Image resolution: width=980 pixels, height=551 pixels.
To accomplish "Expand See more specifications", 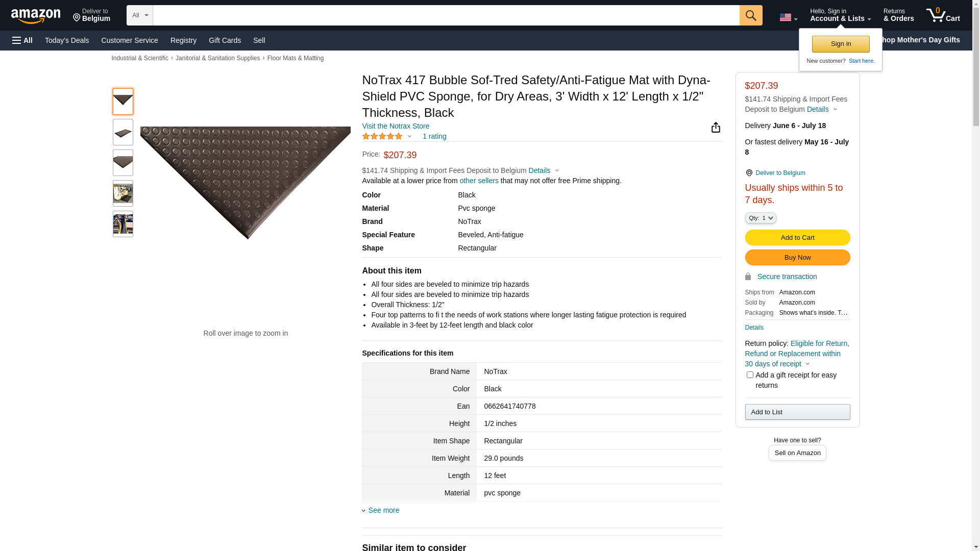I will pyautogui.click(x=383, y=510).
